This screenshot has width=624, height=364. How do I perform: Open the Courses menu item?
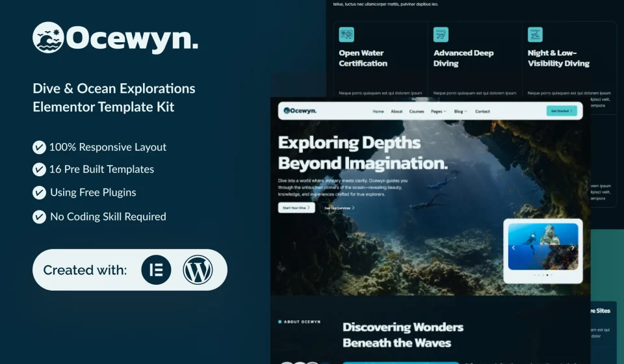coord(416,111)
